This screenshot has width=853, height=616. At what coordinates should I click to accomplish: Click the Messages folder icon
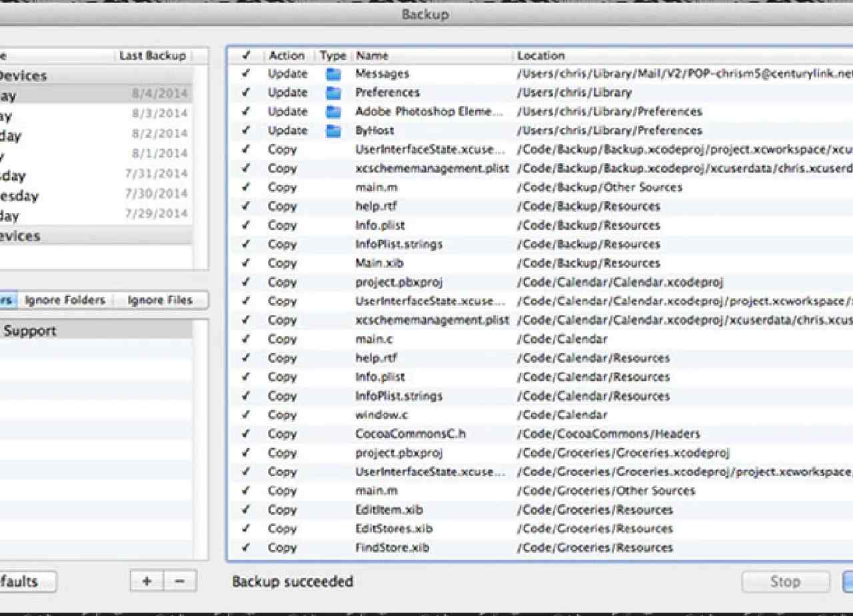click(333, 74)
